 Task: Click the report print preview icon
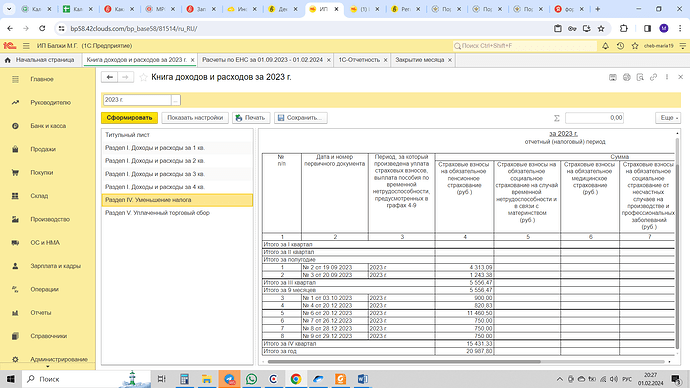point(626,77)
